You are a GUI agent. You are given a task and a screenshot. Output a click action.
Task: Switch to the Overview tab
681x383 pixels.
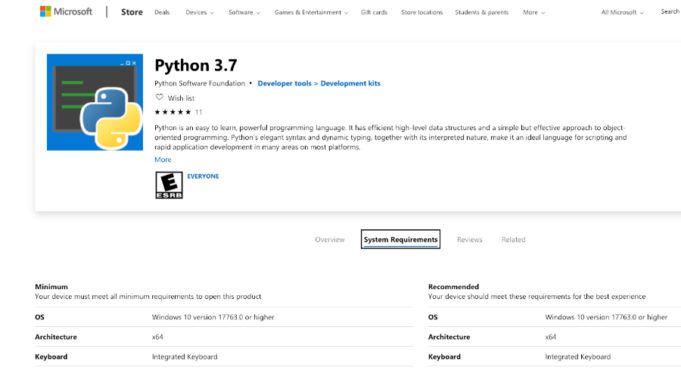click(x=330, y=240)
